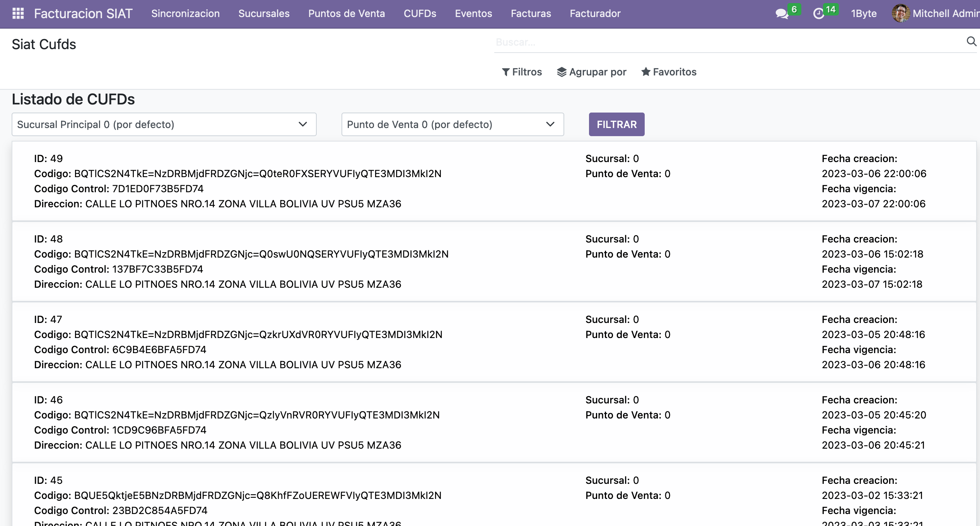Expand Punto de Venta 0 dropdown
Image resolution: width=980 pixels, height=526 pixels.
click(x=452, y=125)
